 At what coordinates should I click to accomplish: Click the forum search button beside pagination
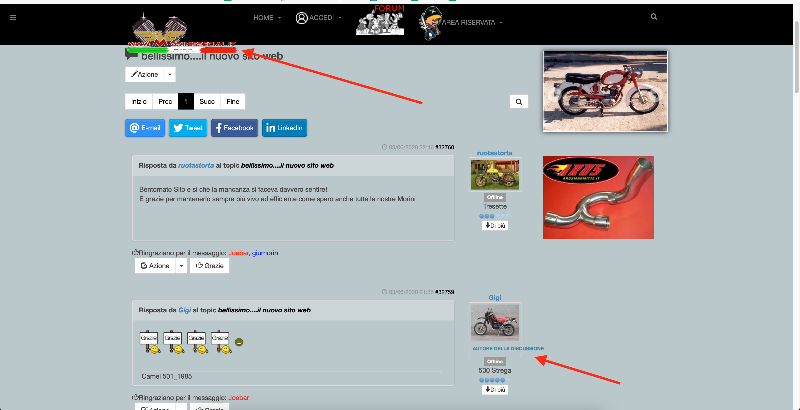tap(519, 101)
